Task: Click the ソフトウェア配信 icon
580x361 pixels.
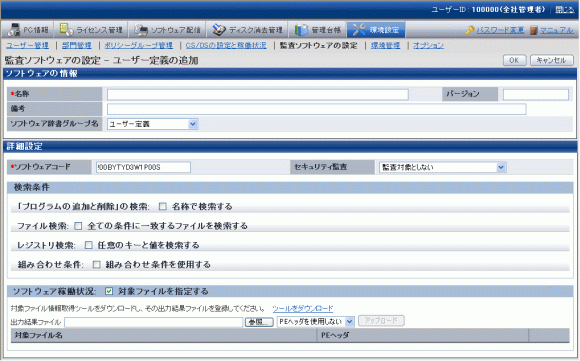Action: click(141, 30)
